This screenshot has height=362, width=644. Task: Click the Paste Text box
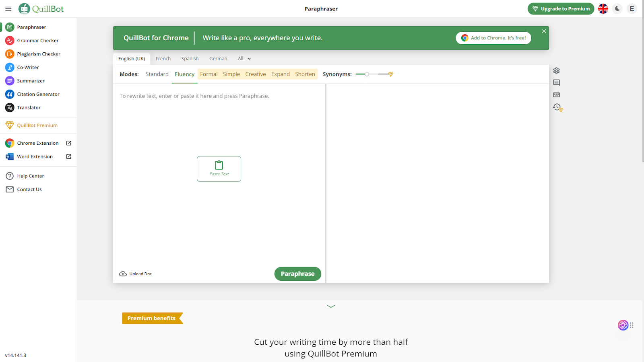pyautogui.click(x=219, y=169)
